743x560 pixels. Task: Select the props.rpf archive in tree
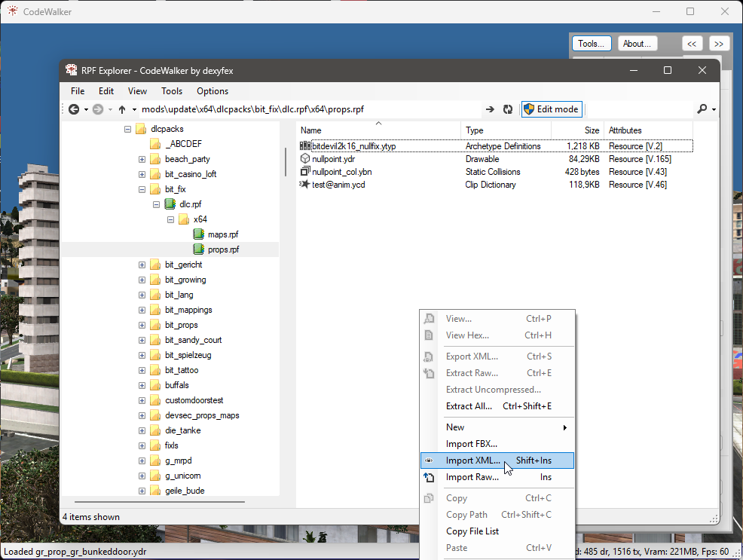tap(223, 249)
